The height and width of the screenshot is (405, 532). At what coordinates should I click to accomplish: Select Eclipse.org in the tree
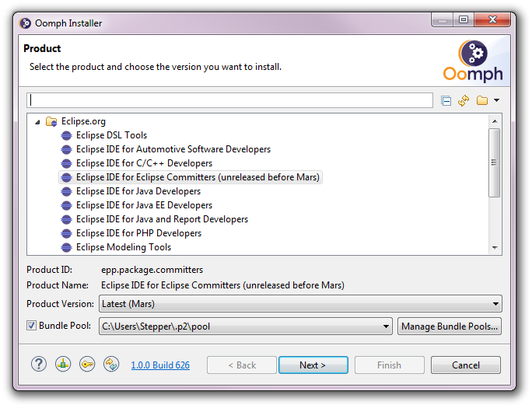coord(83,121)
